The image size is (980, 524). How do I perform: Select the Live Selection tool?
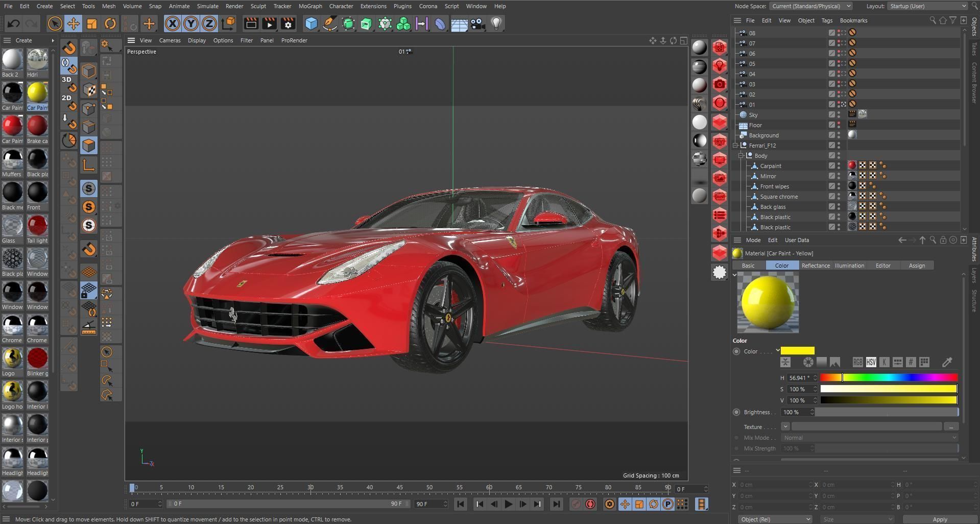pos(55,23)
